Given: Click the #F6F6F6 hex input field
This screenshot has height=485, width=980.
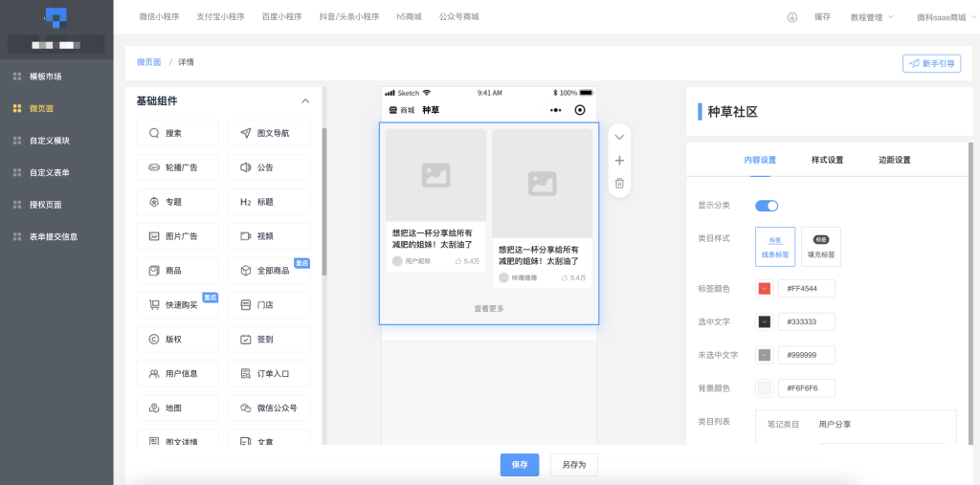Looking at the screenshot, I should pos(806,388).
